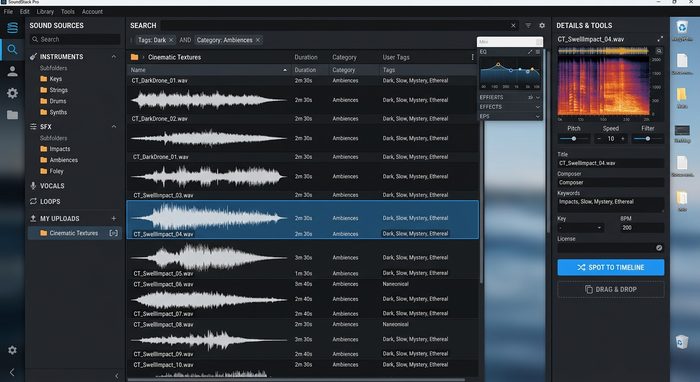This screenshot has height=382, width=700.
Task: Click the highest EQ curve node
Action: coord(498,65)
